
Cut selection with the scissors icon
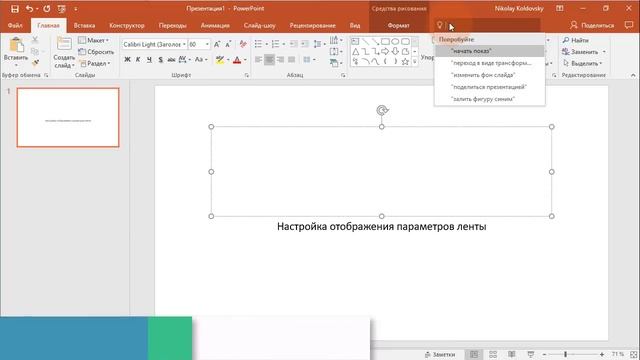coord(35,40)
